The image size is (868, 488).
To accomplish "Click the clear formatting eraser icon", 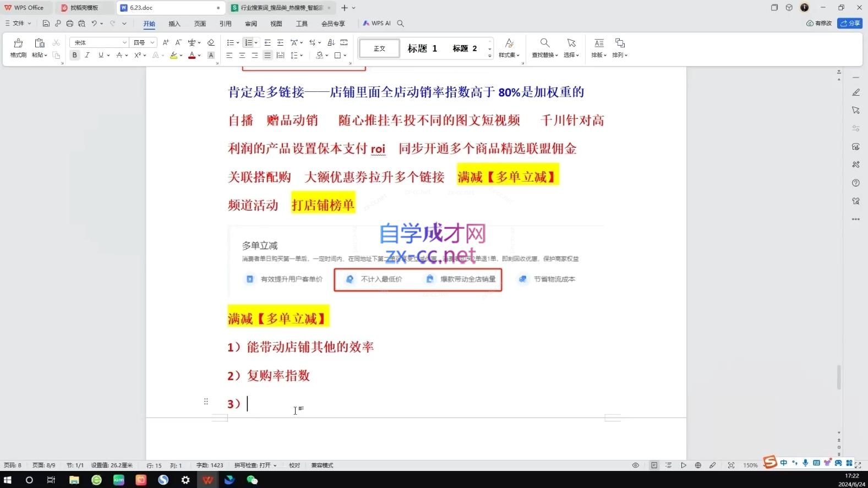I will [211, 42].
